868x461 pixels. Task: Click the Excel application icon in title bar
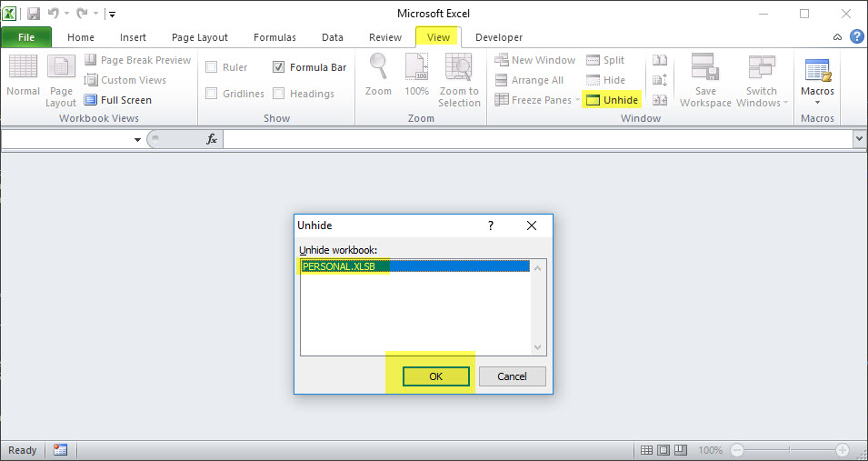point(9,14)
